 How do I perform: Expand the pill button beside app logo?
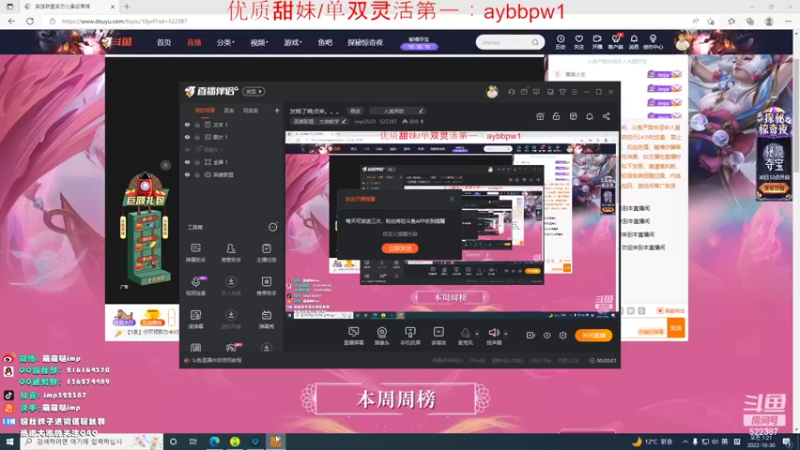pos(254,91)
